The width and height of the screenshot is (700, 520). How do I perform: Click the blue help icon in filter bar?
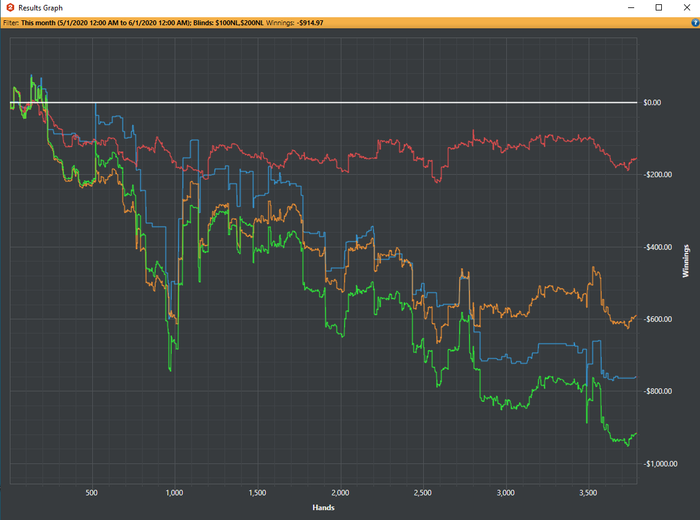(696, 23)
